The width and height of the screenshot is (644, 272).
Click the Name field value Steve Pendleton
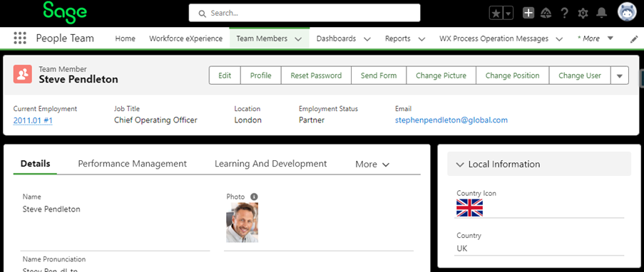(x=51, y=209)
